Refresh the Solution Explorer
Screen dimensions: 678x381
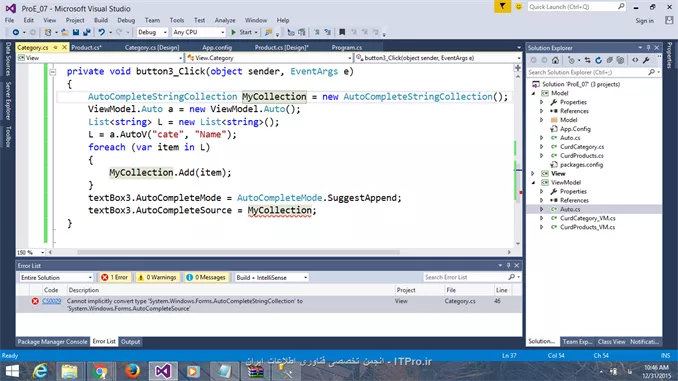pos(598,61)
